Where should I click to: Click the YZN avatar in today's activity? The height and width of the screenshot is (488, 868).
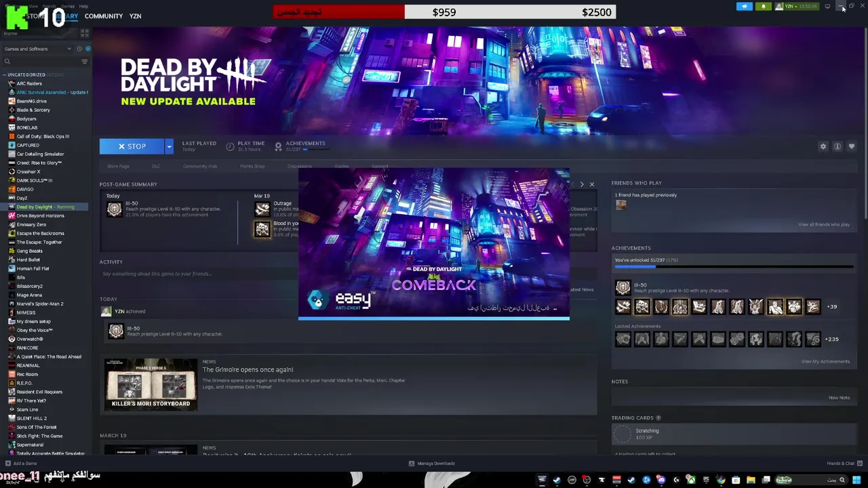click(x=106, y=311)
